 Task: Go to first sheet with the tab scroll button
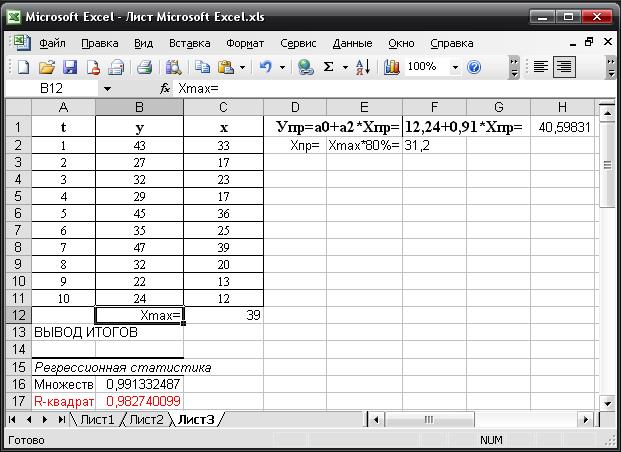click(12, 419)
